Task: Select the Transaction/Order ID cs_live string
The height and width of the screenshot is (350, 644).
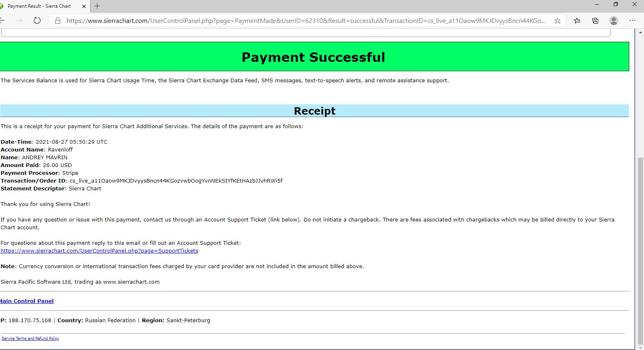Action: click(176, 181)
